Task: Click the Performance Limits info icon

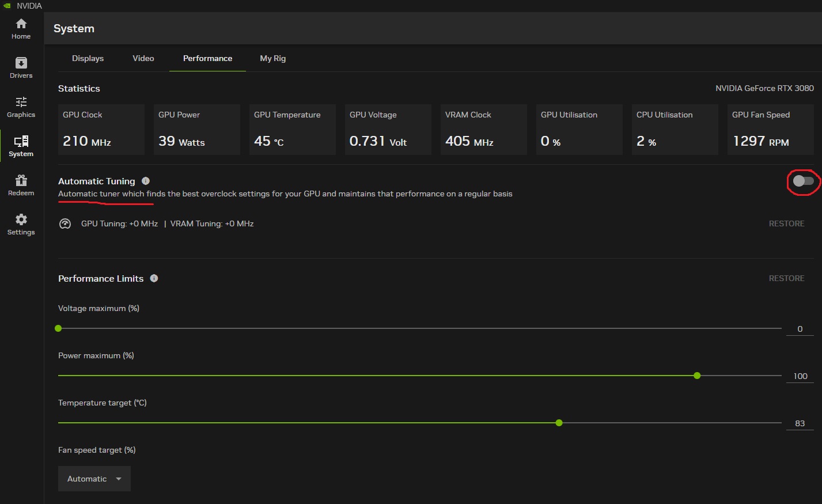Action: pyautogui.click(x=154, y=278)
